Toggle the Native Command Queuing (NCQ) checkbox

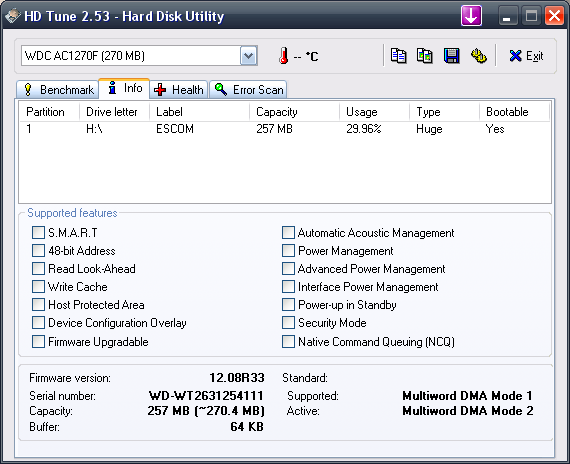(x=288, y=341)
